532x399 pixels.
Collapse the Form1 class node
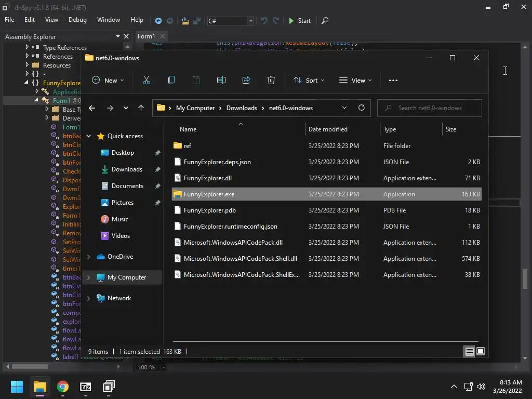pyautogui.click(x=36, y=100)
